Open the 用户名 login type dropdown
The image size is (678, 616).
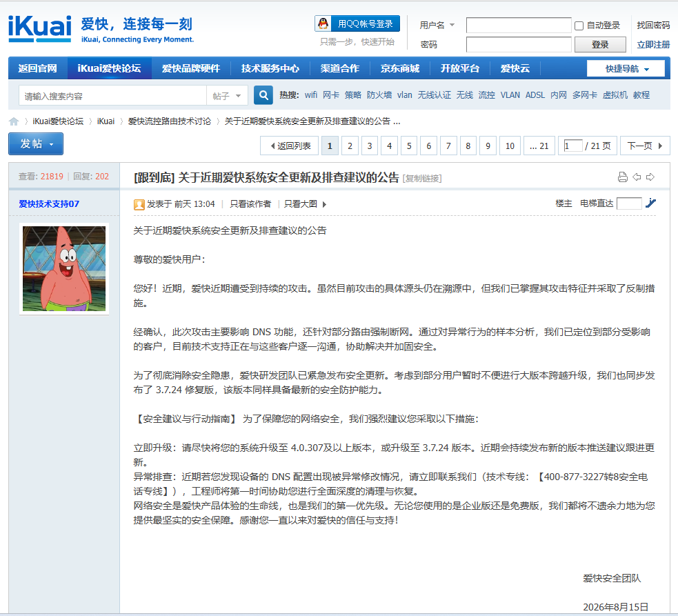click(452, 25)
